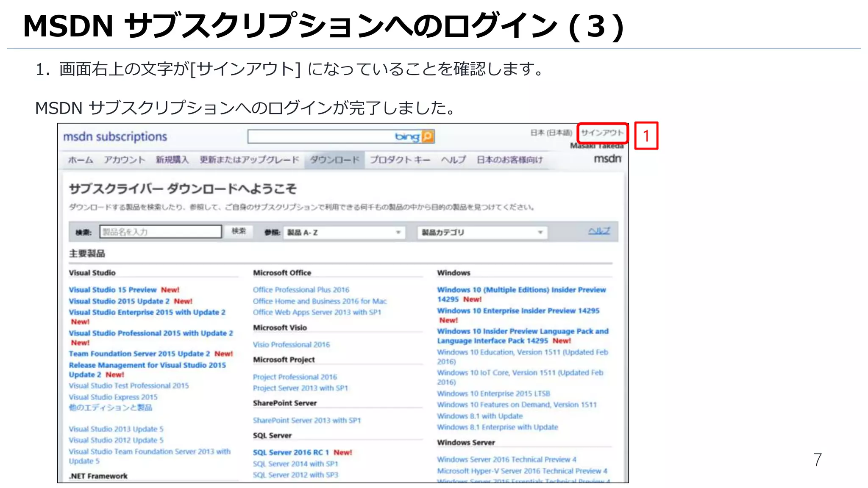Open Visio Professional 2016 link

pos(291,345)
